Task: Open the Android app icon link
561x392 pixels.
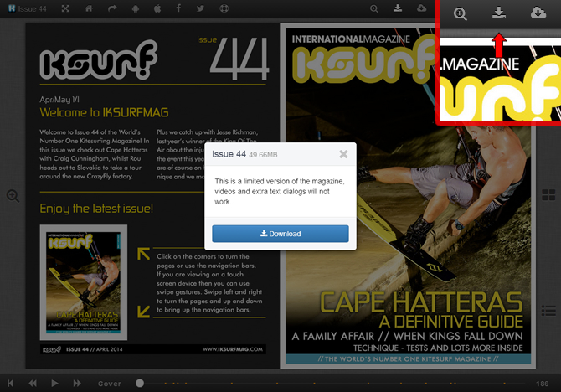Action: click(136, 8)
